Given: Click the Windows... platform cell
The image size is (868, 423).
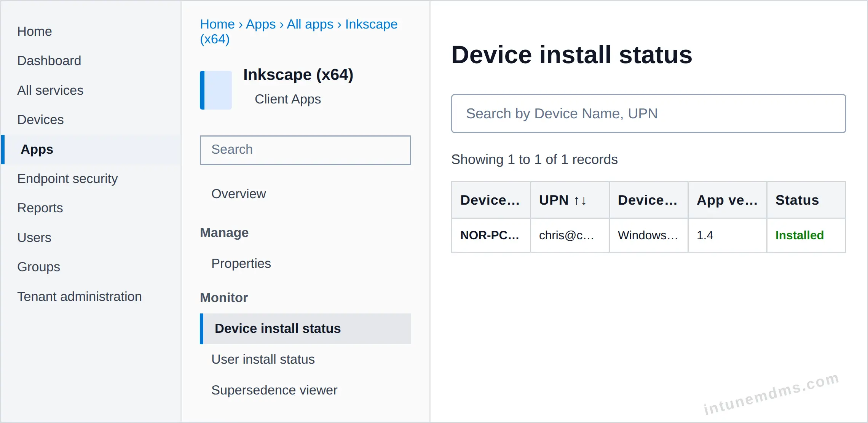Looking at the screenshot, I should [648, 235].
